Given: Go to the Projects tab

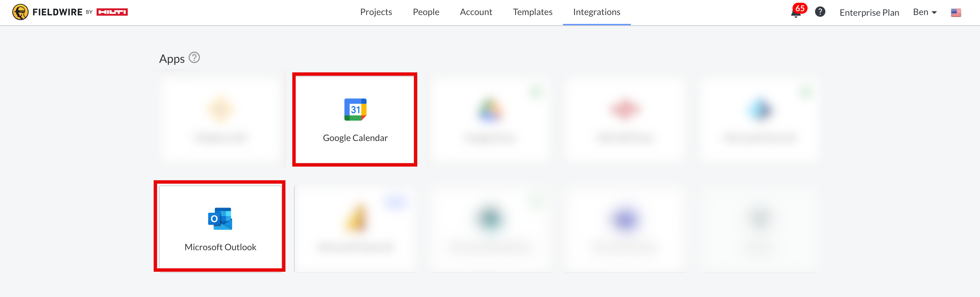Looking at the screenshot, I should [376, 12].
